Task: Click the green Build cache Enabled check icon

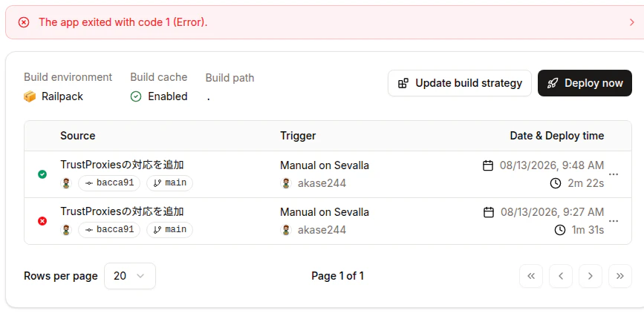Action: 135,96
